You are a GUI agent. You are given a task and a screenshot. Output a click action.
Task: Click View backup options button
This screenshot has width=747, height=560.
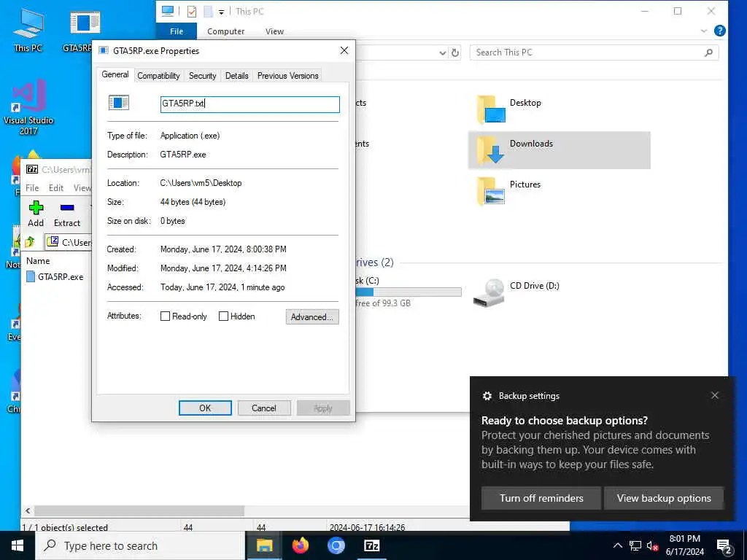664,498
